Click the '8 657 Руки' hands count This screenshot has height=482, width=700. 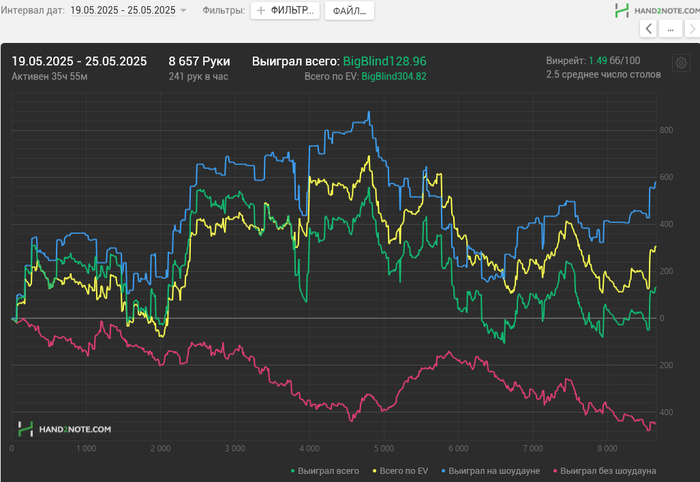pos(199,61)
